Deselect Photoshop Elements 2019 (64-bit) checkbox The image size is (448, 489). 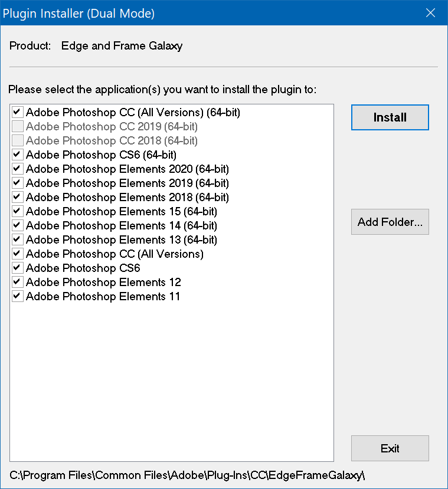coord(18,183)
